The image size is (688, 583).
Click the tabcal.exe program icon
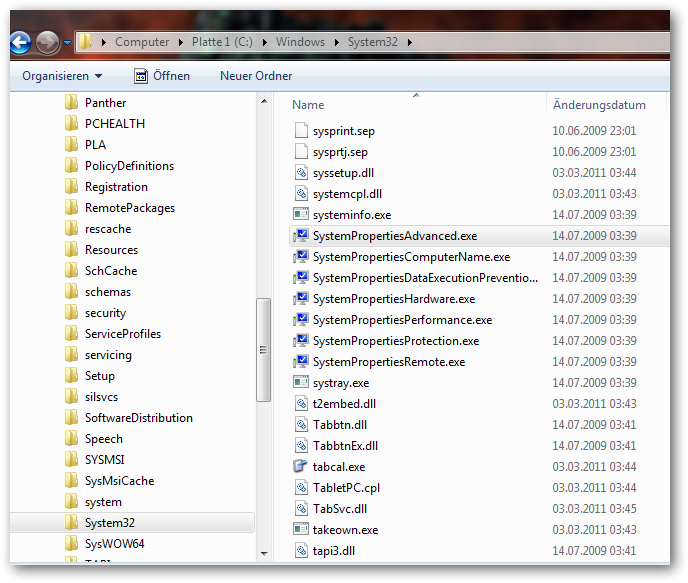tap(301, 466)
